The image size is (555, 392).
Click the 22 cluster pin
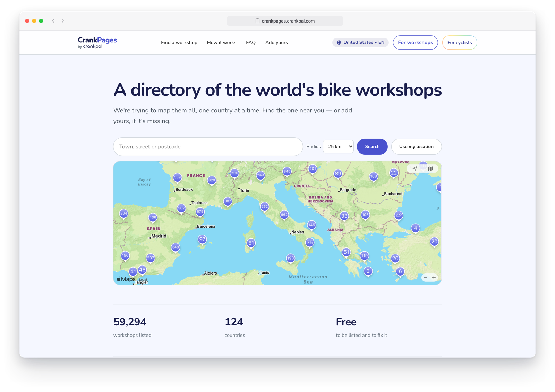393,173
